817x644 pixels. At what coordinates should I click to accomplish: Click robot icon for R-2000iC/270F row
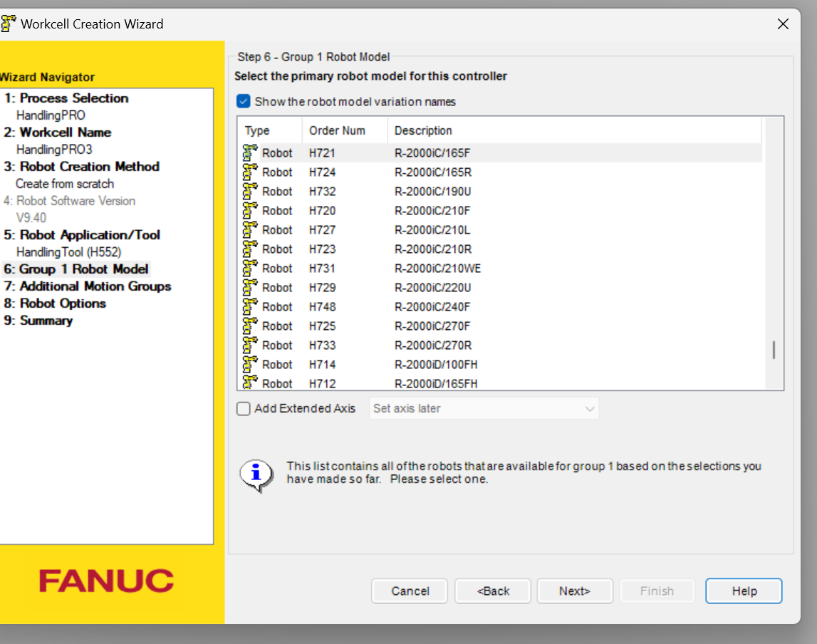click(x=250, y=326)
